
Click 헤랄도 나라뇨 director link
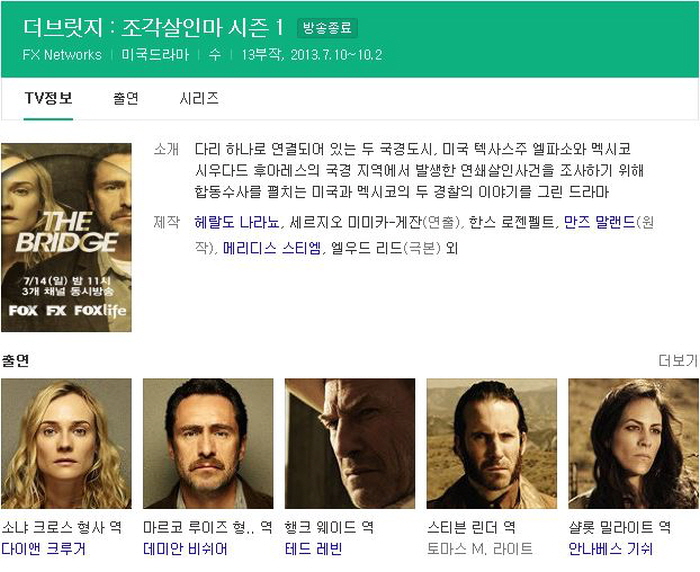[x=238, y=222]
